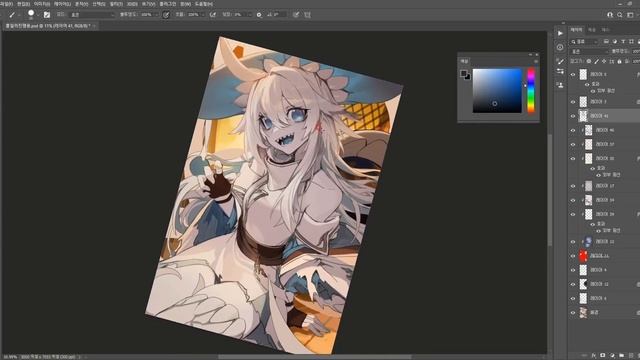Open the 이미지 (Image) menu

point(42,4)
